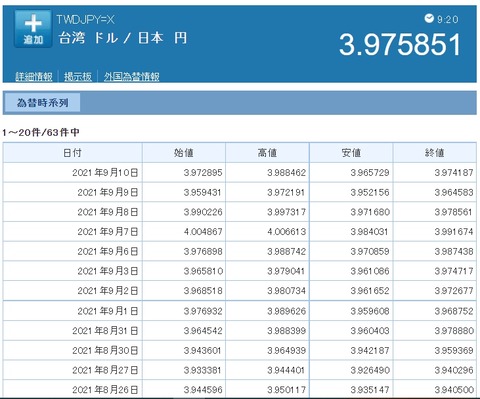Click the opening value 4.004867

(203, 232)
